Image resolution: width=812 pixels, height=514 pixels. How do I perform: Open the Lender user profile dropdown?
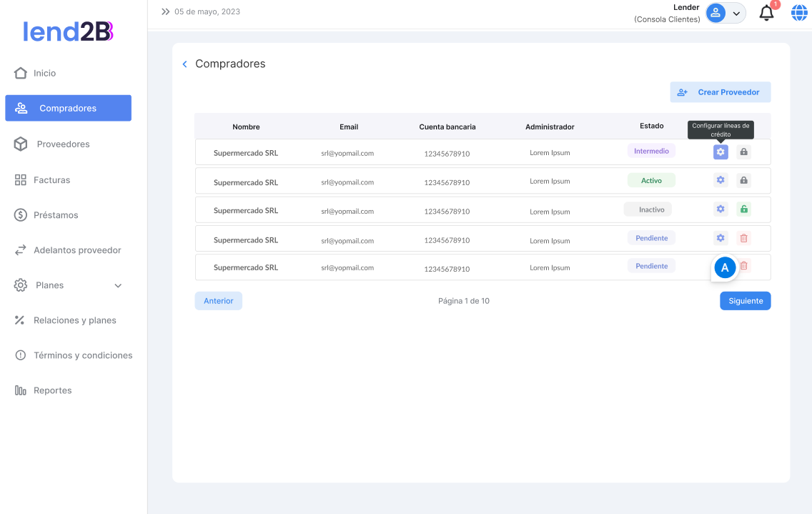[x=726, y=14]
